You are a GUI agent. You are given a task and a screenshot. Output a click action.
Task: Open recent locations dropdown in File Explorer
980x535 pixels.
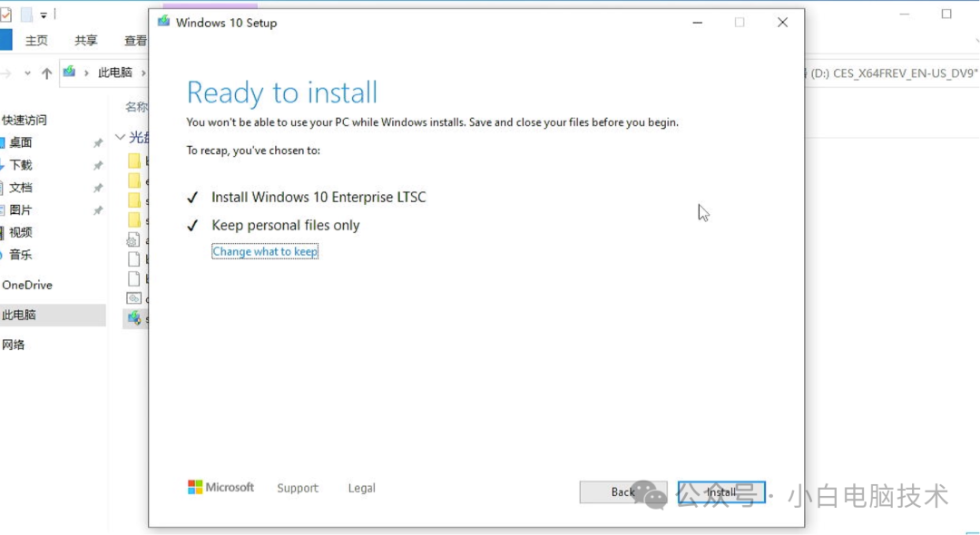tap(27, 73)
